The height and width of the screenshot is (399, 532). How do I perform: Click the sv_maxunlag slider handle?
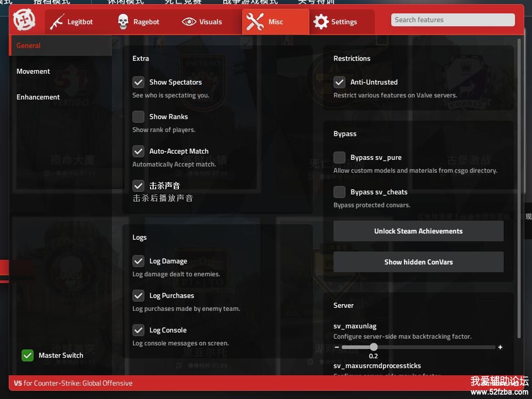374,347
